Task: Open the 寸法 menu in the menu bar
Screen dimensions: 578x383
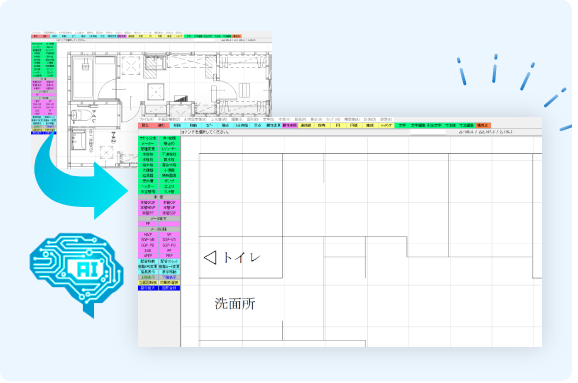Action: point(285,119)
